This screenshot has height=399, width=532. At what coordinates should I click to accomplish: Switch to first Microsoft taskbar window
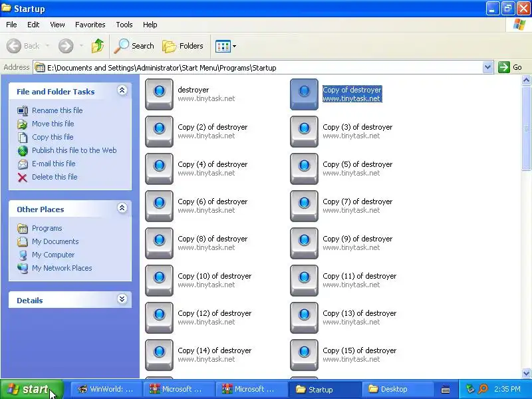(178, 389)
